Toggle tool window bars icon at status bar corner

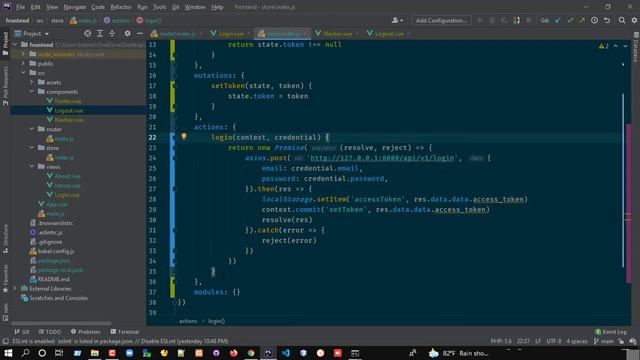pos(5,341)
